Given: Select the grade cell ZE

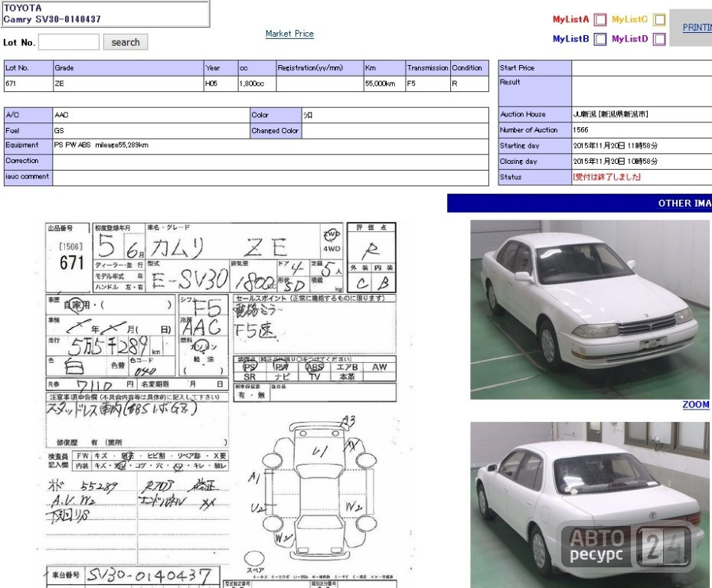Looking at the screenshot, I should click(x=129, y=83).
